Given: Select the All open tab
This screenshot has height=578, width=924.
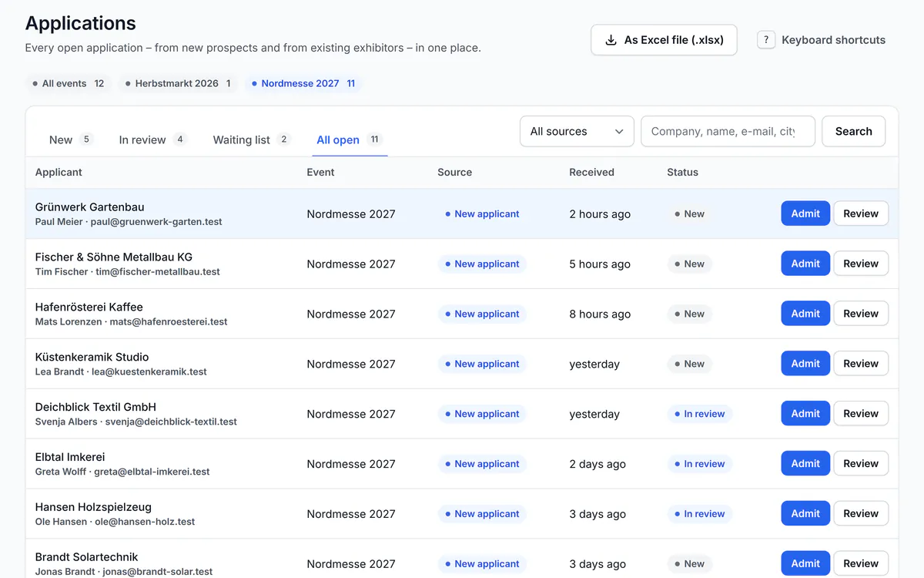Looking at the screenshot, I should 349,139.
